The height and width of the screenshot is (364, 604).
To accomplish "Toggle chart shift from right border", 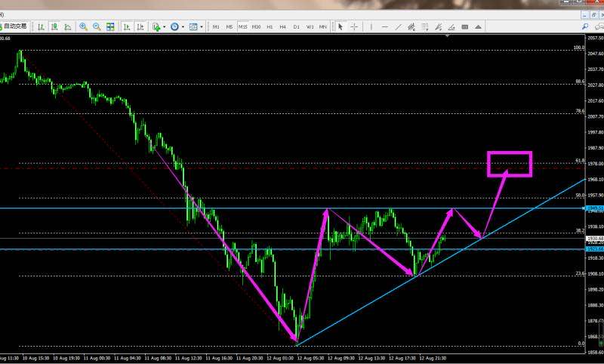I will 140,26.
